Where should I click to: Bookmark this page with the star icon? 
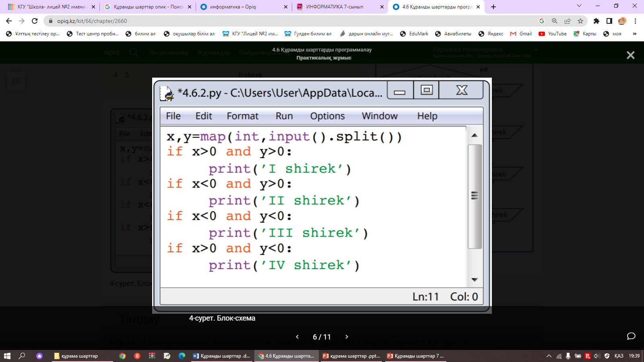580,21
